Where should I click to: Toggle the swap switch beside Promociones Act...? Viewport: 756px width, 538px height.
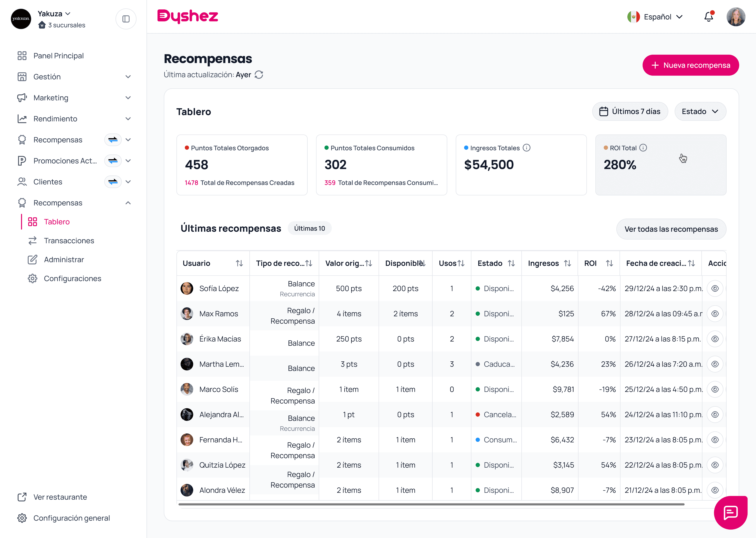pyautogui.click(x=113, y=161)
